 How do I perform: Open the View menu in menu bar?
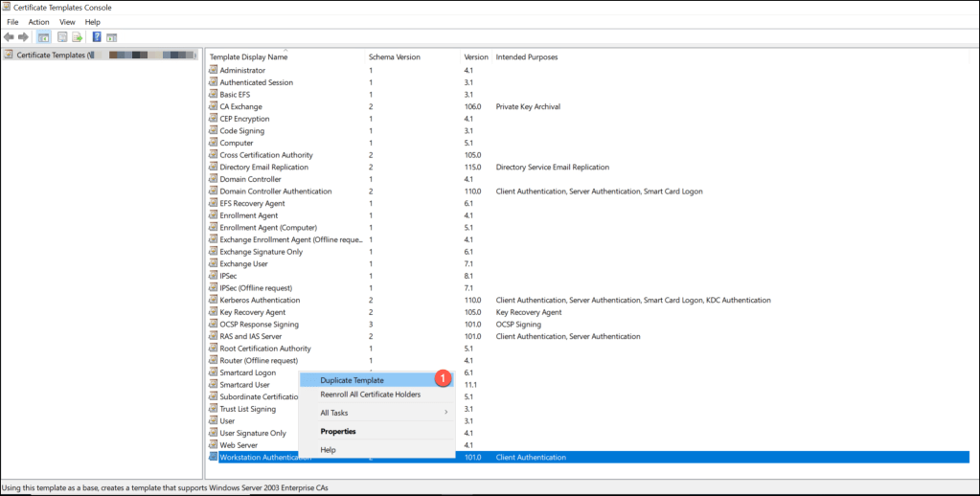click(67, 22)
